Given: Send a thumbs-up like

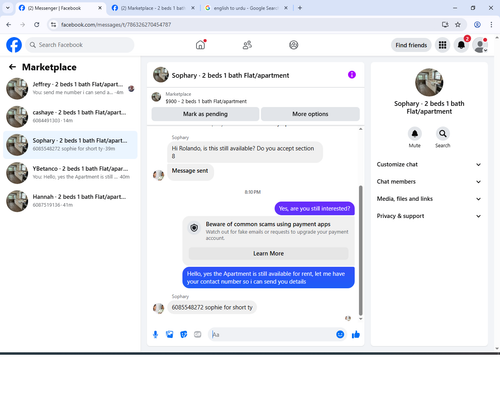Looking at the screenshot, I should click(x=356, y=334).
